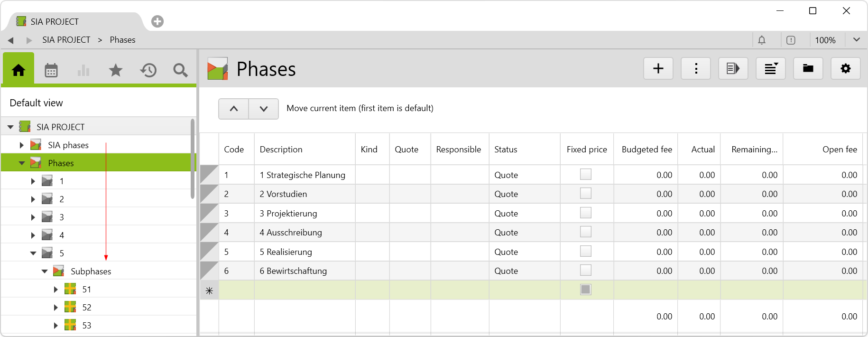Move current item up with arrow button
This screenshot has height=337, width=868.
pos(233,109)
